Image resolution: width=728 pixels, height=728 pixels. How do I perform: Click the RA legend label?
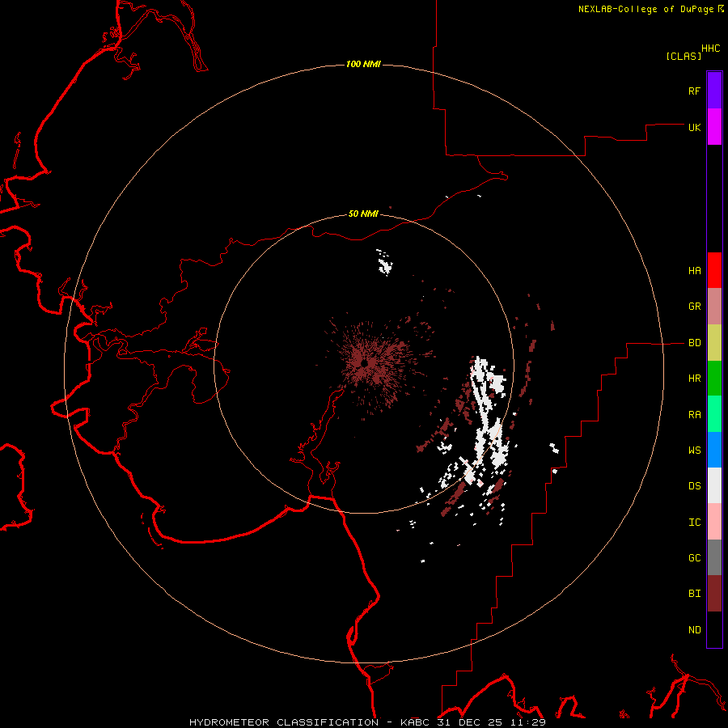click(694, 415)
